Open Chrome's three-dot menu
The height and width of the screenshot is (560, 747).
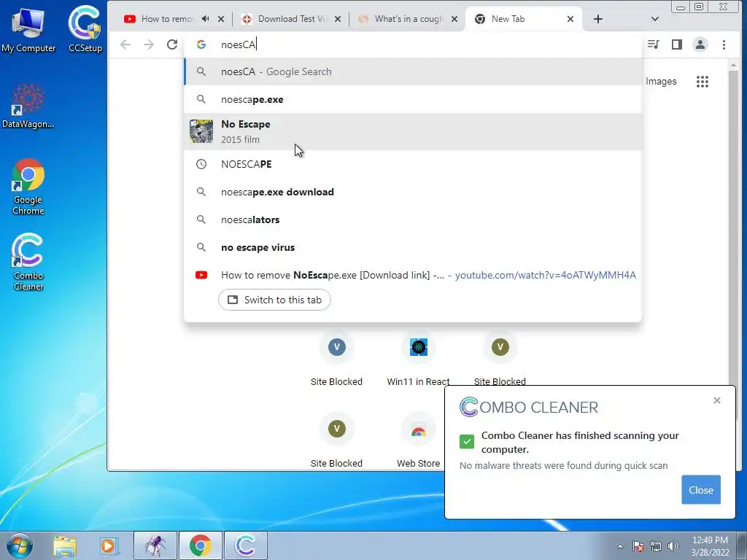[724, 44]
